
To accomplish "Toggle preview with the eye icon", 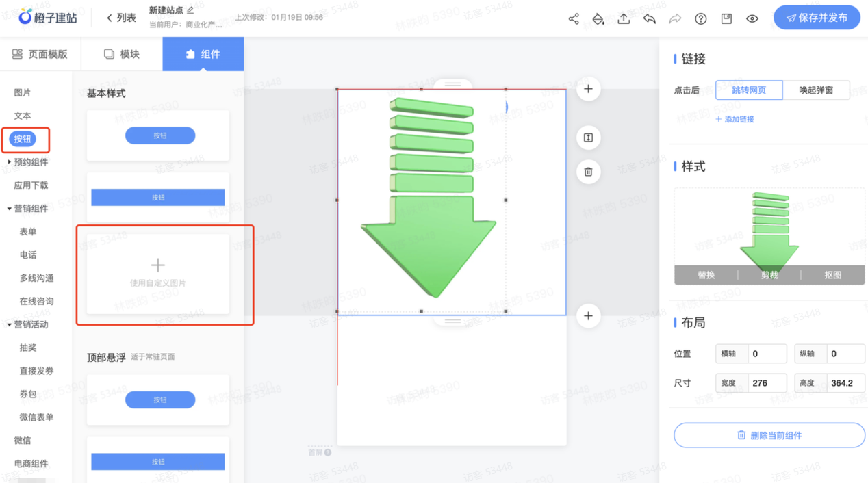I will [x=752, y=18].
